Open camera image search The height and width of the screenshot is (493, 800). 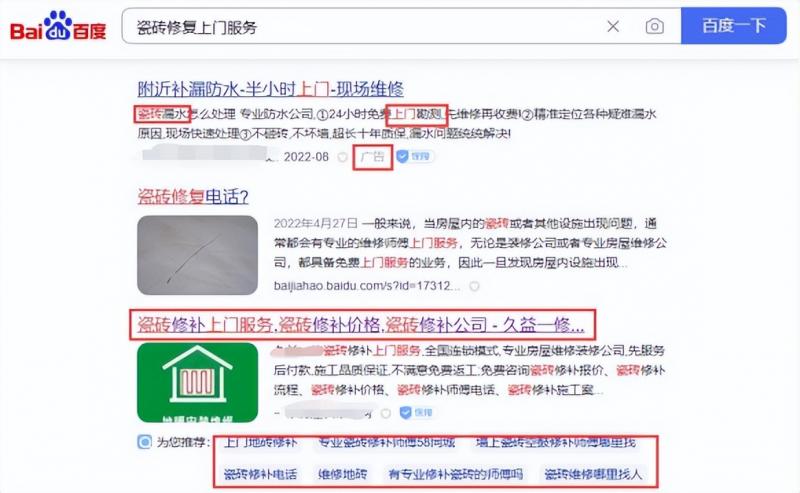tap(654, 27)
